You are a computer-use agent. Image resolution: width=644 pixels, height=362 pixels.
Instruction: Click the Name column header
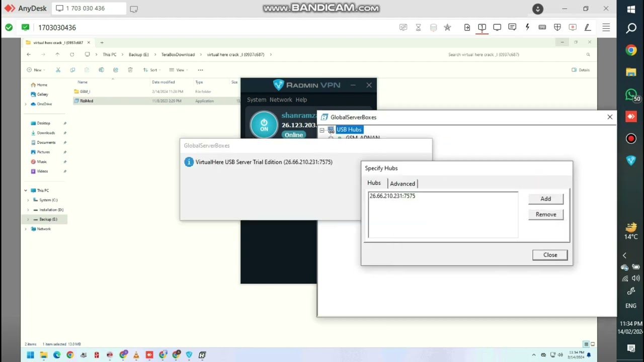pos(83,82)
